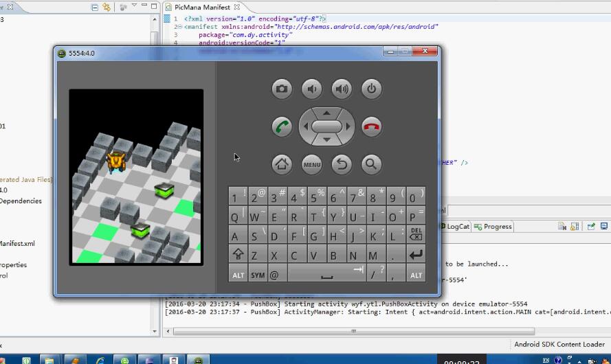Viewport: 611px width, 364px height.
Task: Click the console display-selected monitor icon
Action: [x=604, y=226]
